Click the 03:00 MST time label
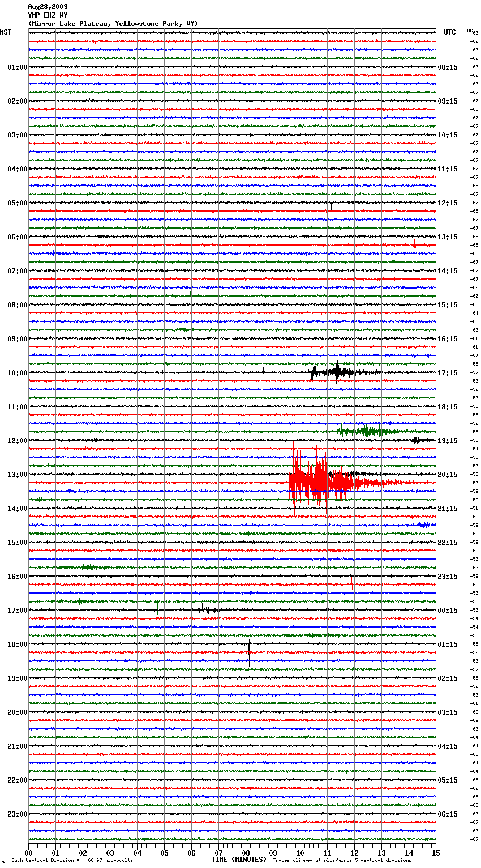481x868 pixels. pos(18,135)
